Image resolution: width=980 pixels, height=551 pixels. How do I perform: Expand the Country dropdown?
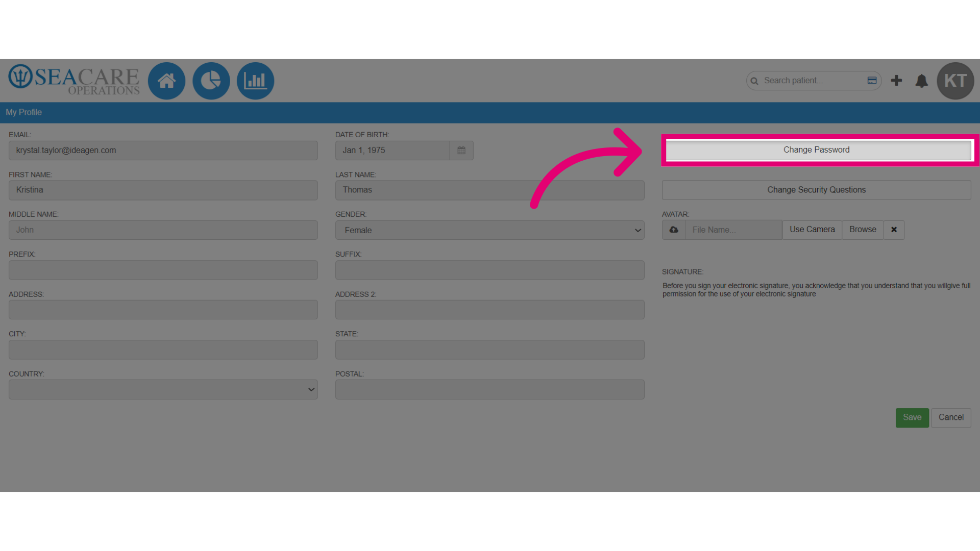[163, 390]
